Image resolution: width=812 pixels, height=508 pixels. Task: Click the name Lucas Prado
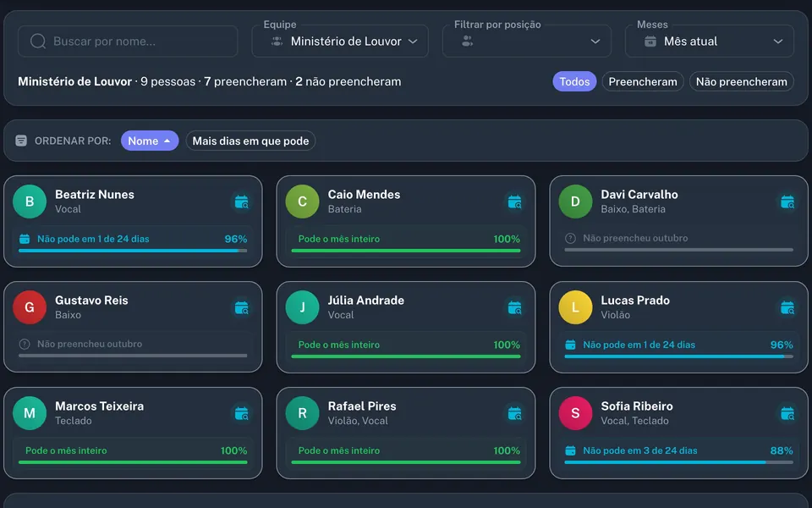click(x=635, y=300)
